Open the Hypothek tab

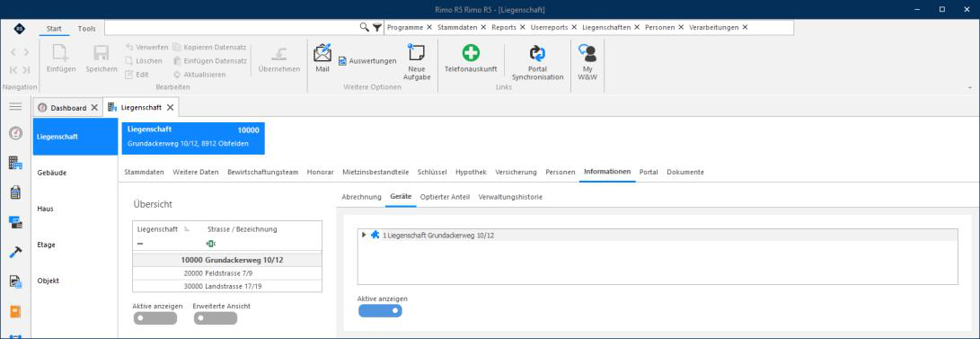coord(471,172)
